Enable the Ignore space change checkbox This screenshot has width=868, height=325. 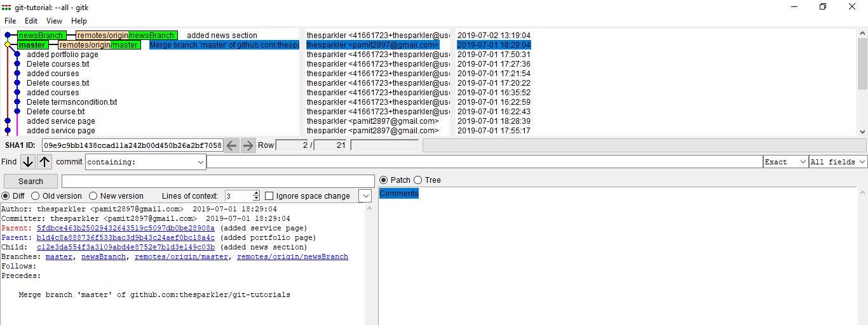click(x=269, y=196)
